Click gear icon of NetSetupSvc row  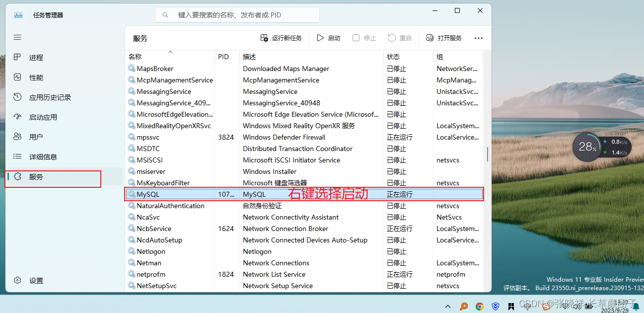[132, 286]
